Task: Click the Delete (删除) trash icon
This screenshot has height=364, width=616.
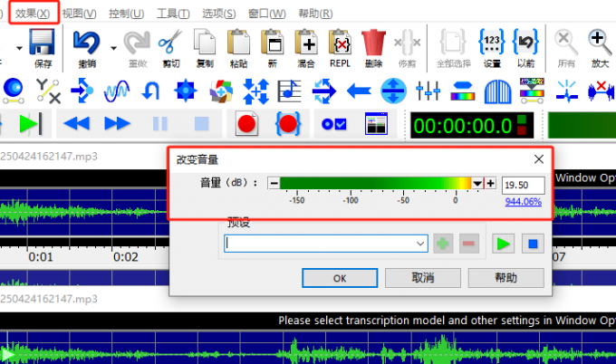Action: [x=373, y=43]
